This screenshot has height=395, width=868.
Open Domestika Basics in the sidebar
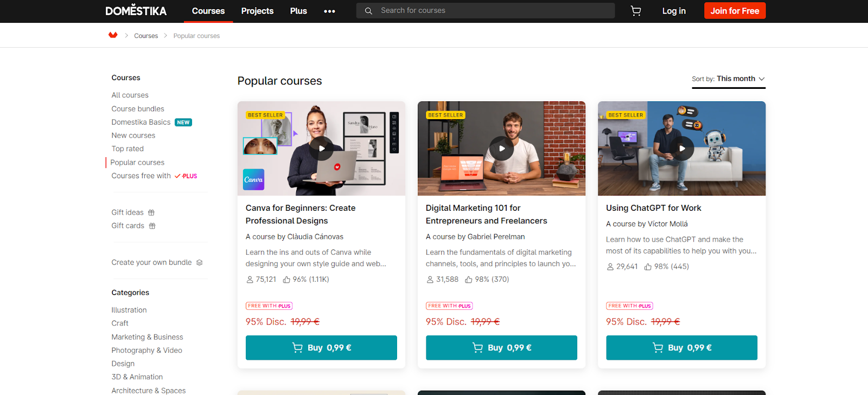point(141,122)
